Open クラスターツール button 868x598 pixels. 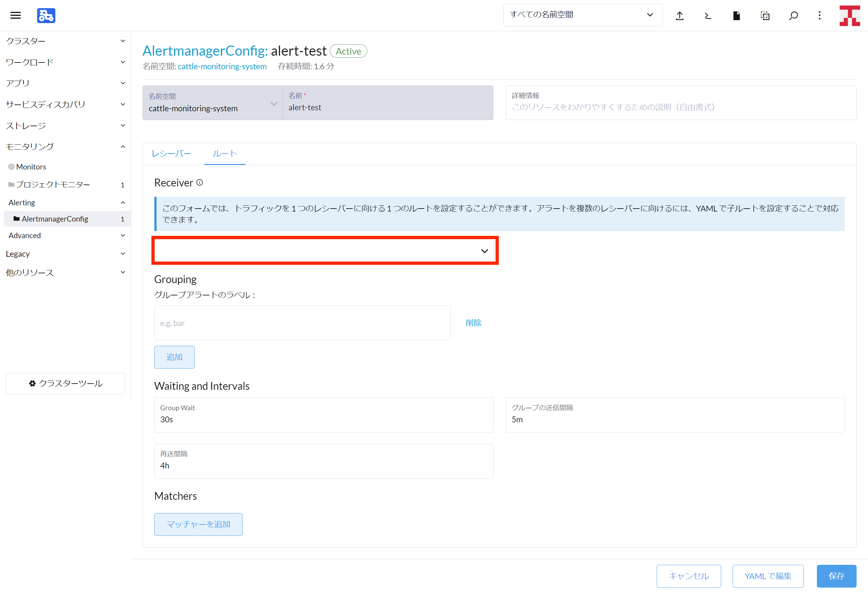[x=65, y=383]
